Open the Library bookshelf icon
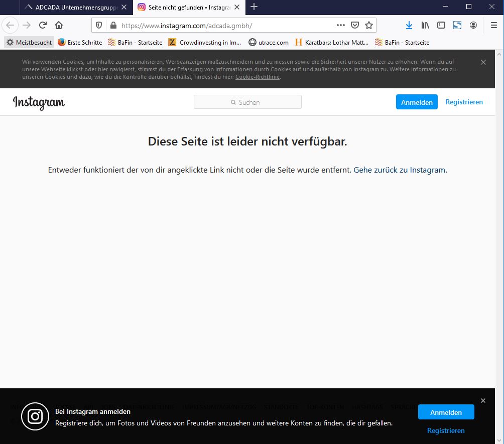The image size is (504, 444). pyautogui.click(x=425, y=25)
